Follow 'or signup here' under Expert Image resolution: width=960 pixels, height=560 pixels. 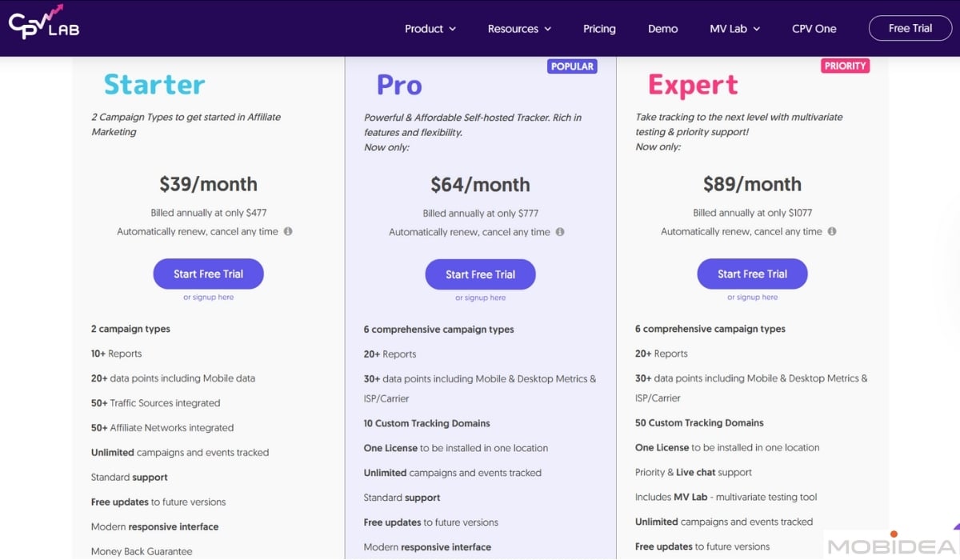pyautogui.click(x=753, y=297)
